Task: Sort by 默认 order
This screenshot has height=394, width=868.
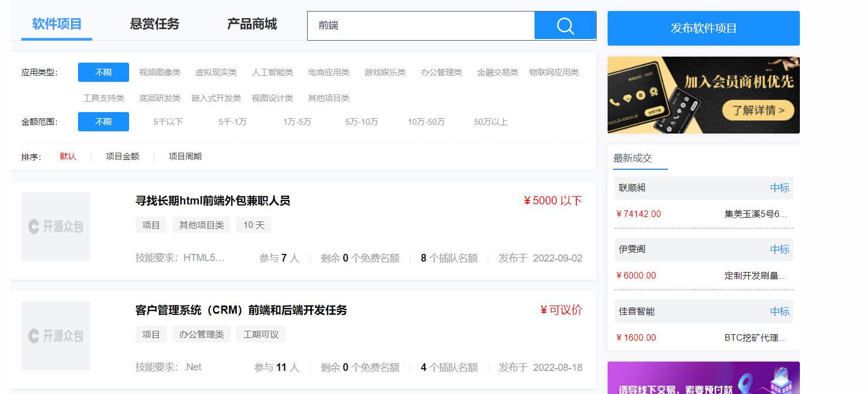Action: pos(68,157)
